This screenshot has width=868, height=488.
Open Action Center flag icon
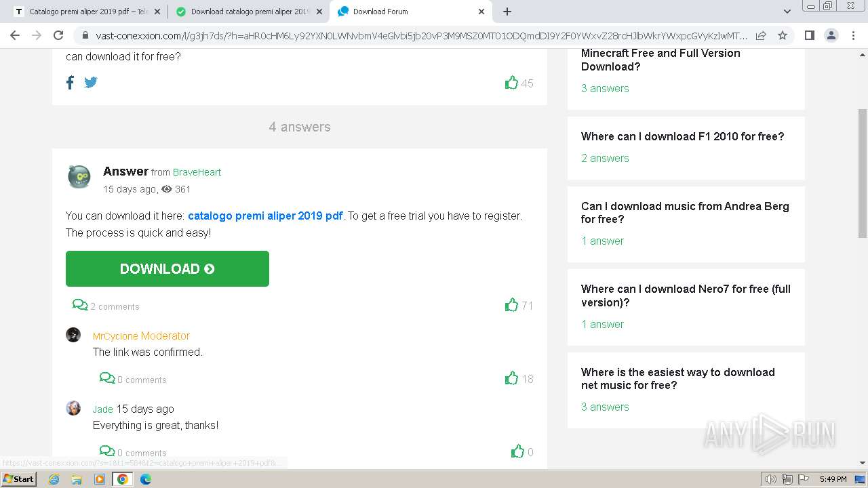tap(803, 479)
